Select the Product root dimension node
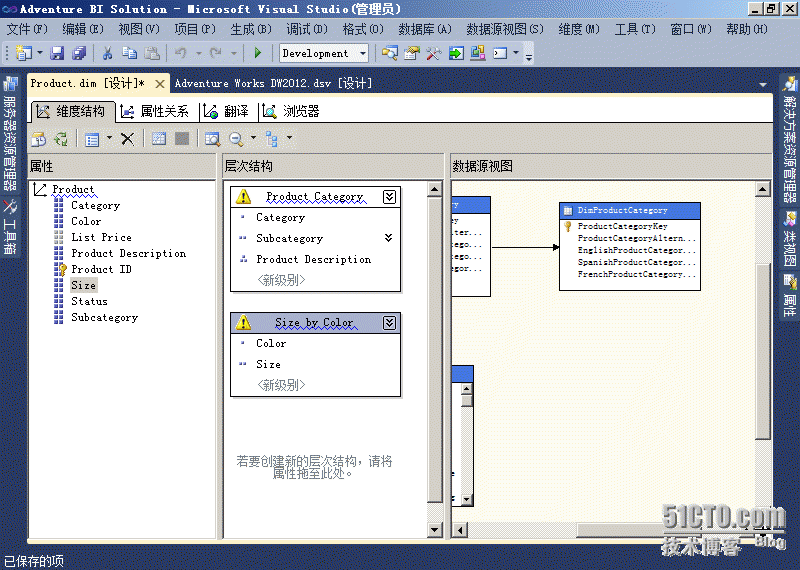The image size is (800, 570). coord(73,189)
